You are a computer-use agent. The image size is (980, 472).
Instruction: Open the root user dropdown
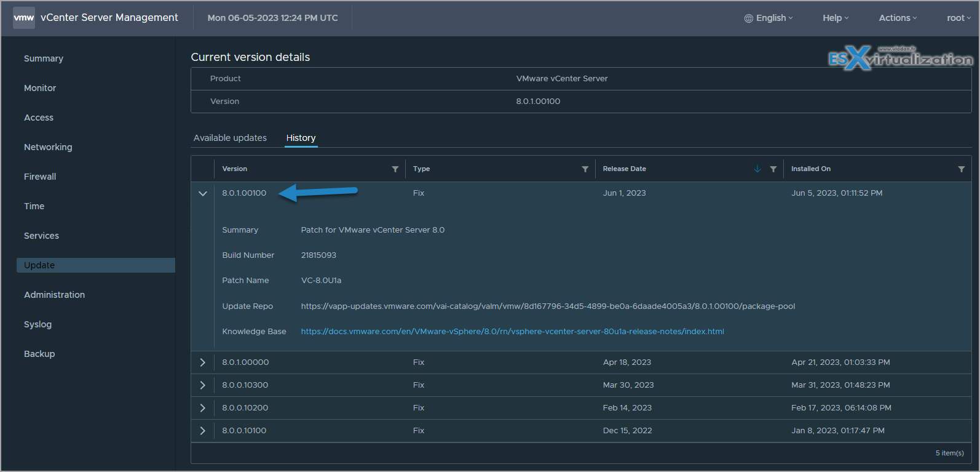(958, 18)
